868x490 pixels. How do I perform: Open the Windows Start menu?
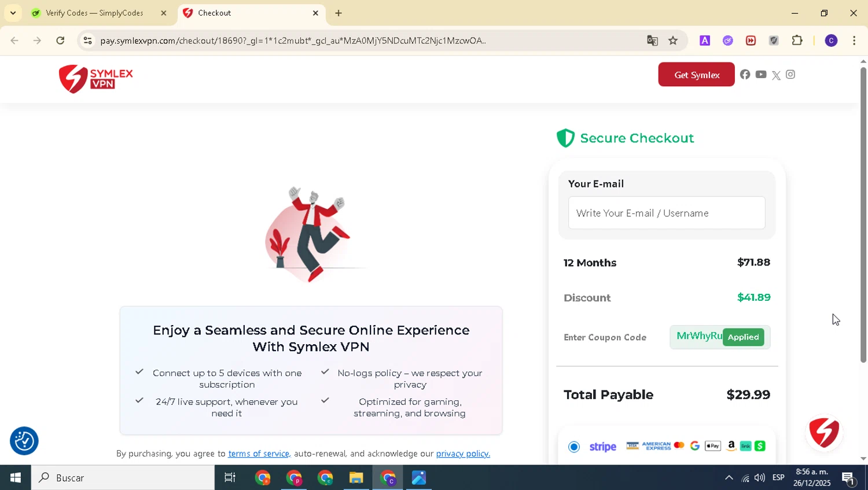pos(16,478)
